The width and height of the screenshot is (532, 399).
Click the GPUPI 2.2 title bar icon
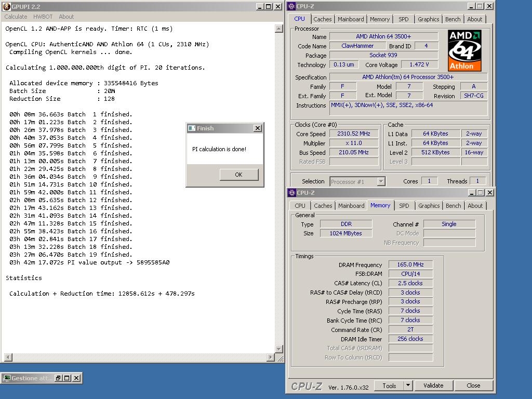click(x=6, y=6)
